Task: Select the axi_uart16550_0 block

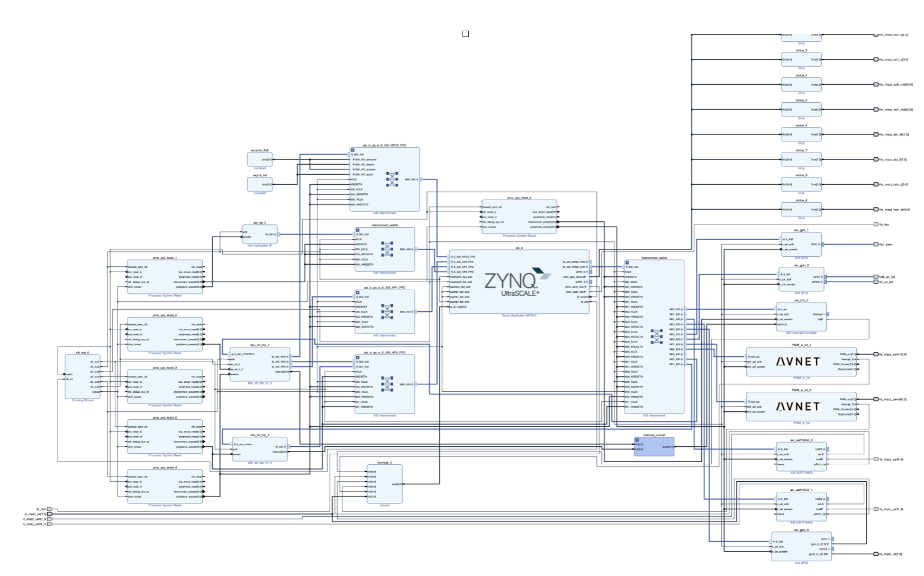Action: tap(801, 456)
